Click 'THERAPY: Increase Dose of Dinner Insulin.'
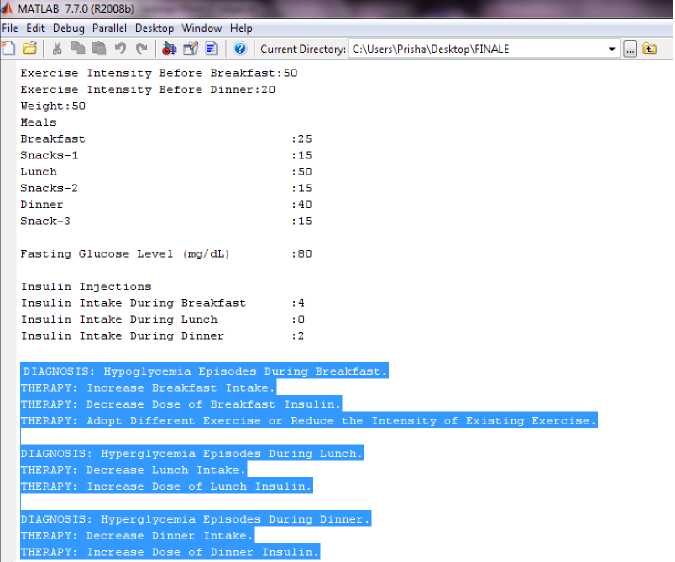Image resolution: width=675 pixels, height=562 pixels. point(170,552)
